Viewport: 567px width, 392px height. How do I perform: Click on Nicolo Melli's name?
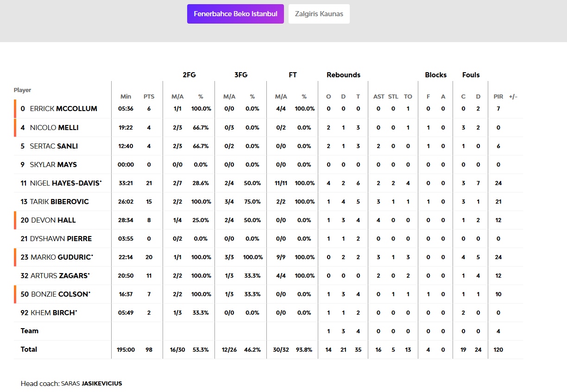click(54, 127)
